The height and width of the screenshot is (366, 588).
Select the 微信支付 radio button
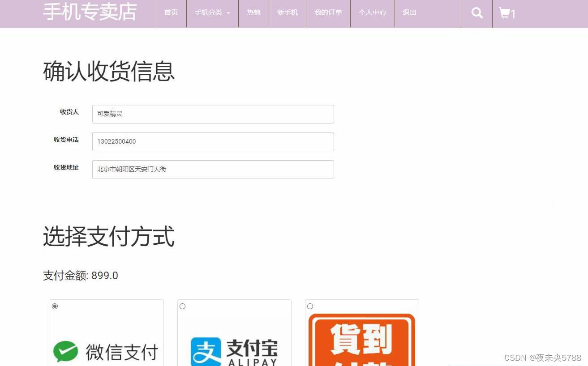point(55,306)
